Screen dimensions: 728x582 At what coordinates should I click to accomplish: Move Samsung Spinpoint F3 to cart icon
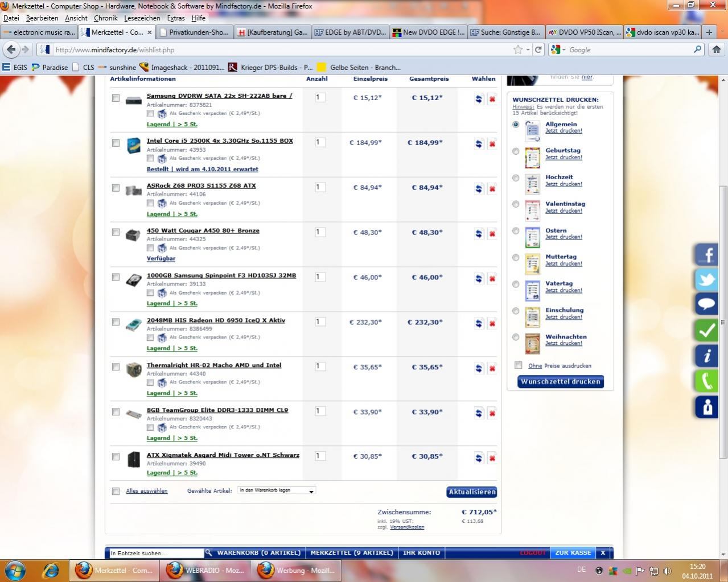[x=479, y=279]
